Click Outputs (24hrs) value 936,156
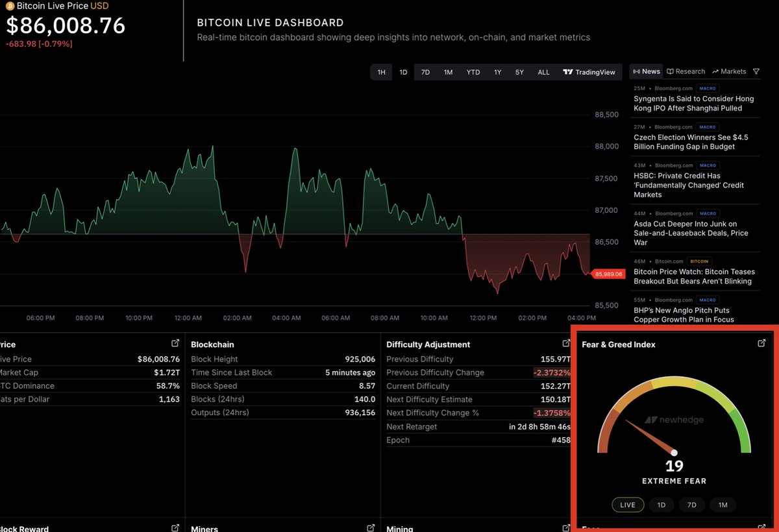Screen dimensions: 779x532 point(360,413)
